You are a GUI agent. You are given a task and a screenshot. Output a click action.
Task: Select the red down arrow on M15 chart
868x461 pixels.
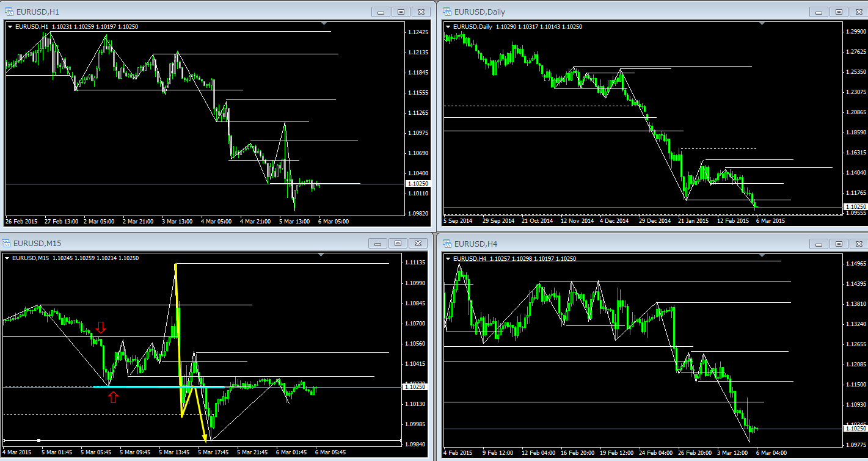(101, 328)
